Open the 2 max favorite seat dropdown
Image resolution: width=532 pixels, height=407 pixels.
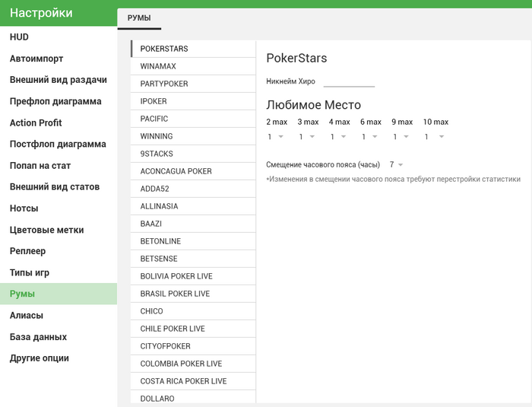(275, 137)
